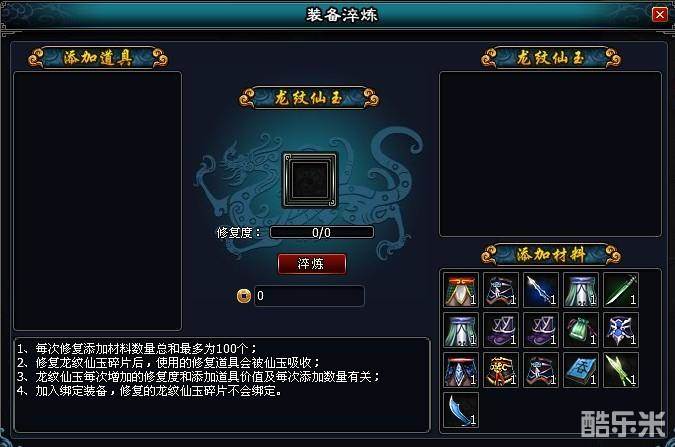Click the red 淬炼 button
The height and width of the screenshot is (447, 675).
pos(312,264)
